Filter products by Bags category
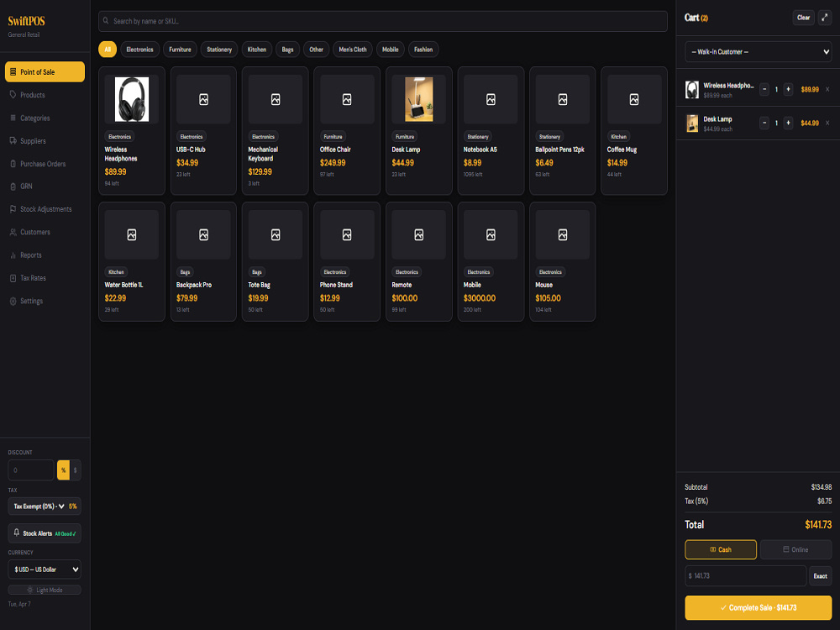840x630 pixels. click(x=287, y=50)
